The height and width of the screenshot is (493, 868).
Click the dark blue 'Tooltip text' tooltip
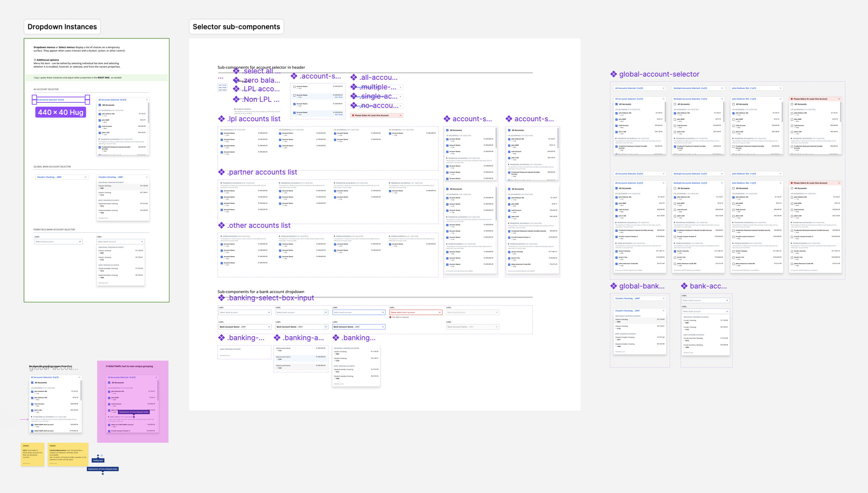[98, 460]
